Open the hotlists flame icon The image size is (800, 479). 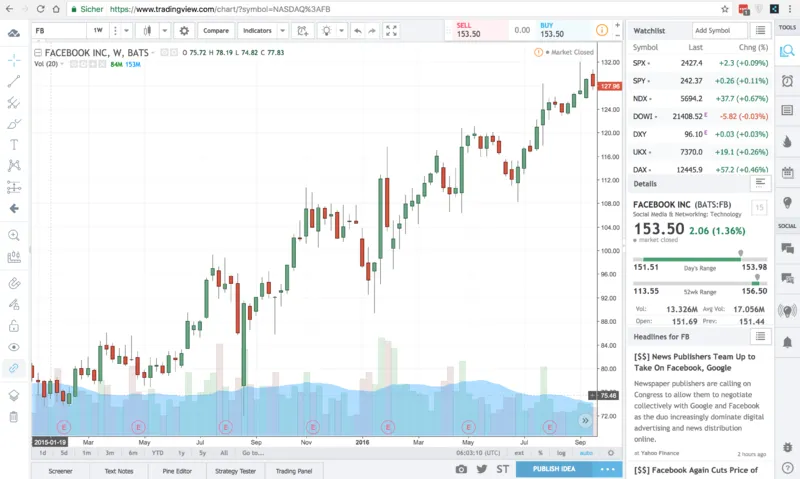tap(787, 141)
